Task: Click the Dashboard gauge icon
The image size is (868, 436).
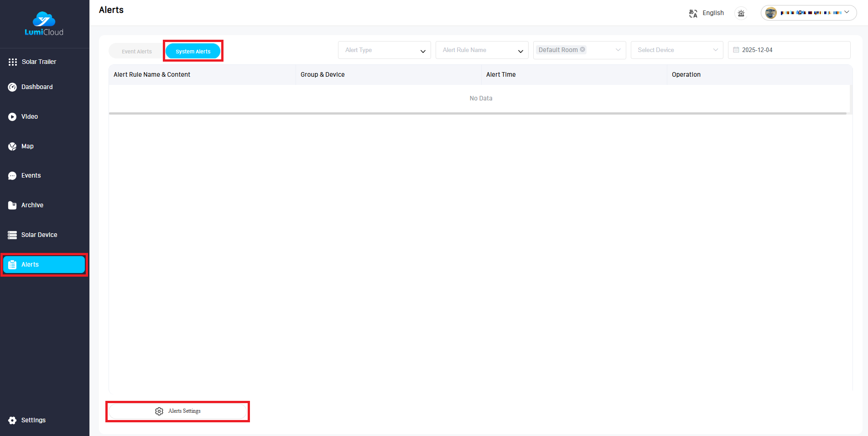Action: click(x=12, y=87)
